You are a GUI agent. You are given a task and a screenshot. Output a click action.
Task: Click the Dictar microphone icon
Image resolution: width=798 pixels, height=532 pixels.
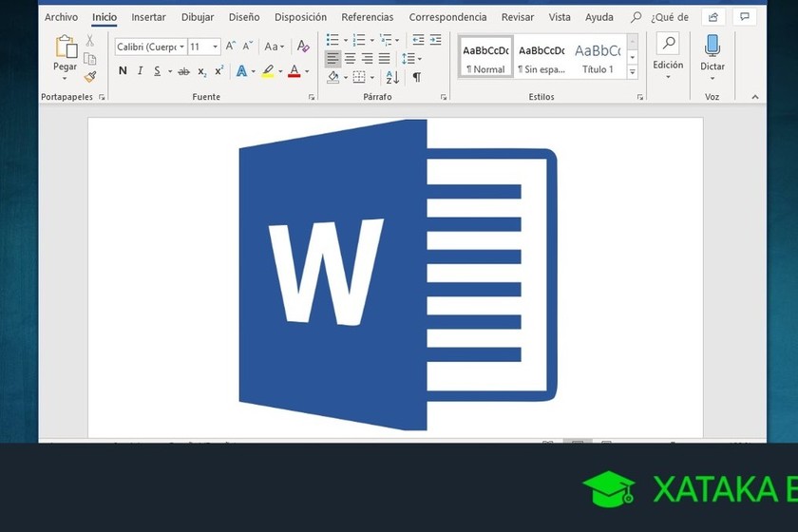point(712,46)
